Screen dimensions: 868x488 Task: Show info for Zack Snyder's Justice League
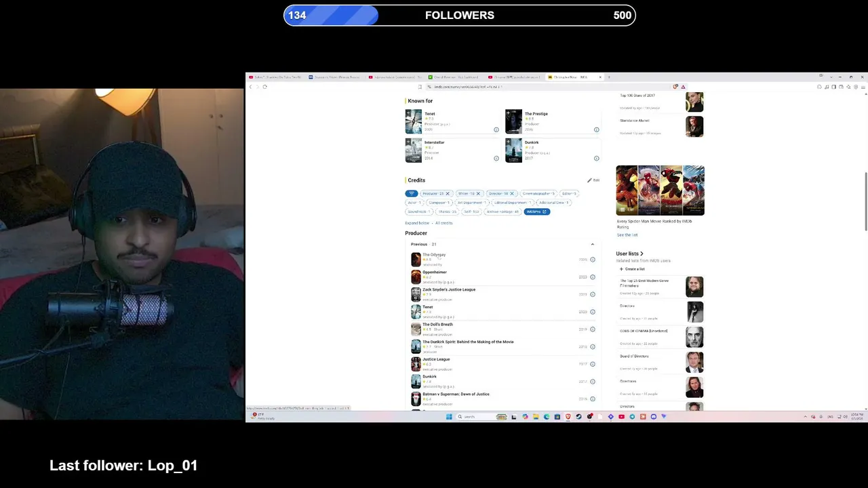click(x=593, y=294)
